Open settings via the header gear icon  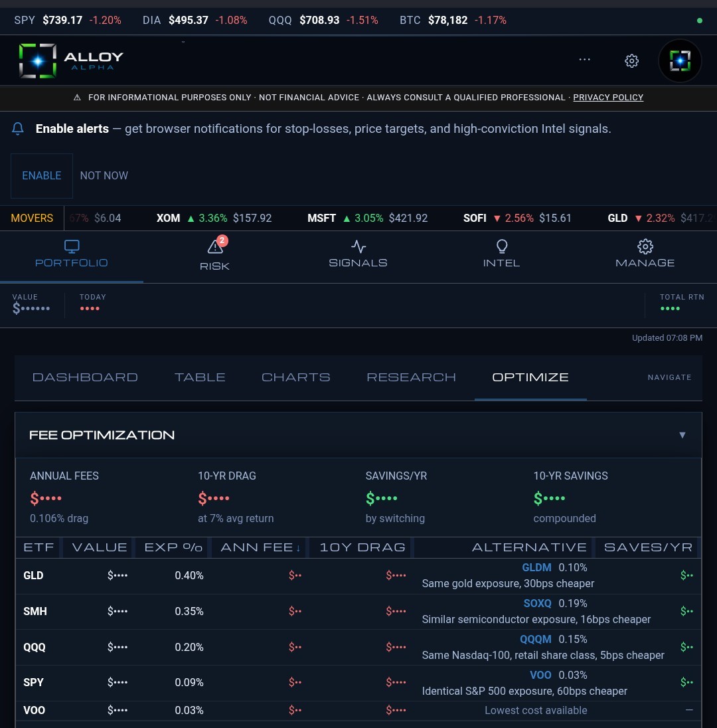[x=631, y=61]
